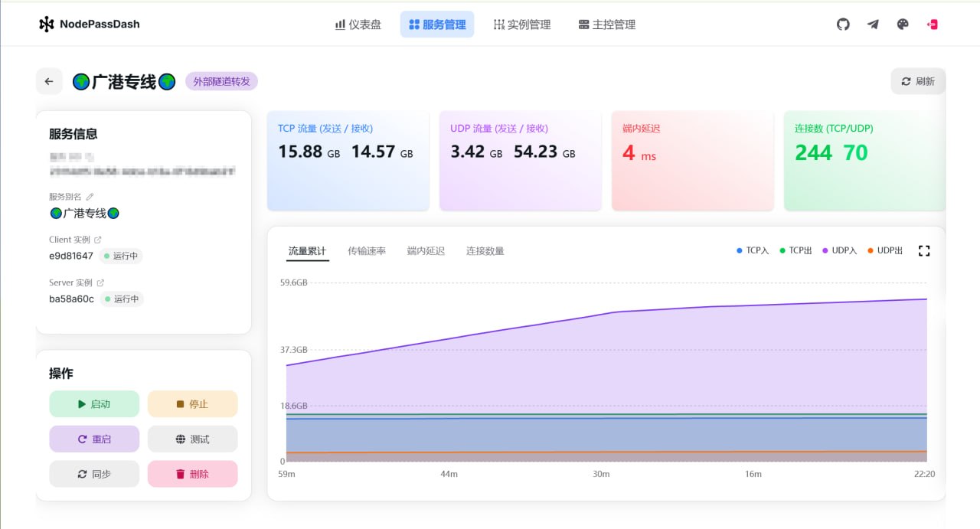980x529 pixels.
Task: Click the red logout icon
Action: 933,24
